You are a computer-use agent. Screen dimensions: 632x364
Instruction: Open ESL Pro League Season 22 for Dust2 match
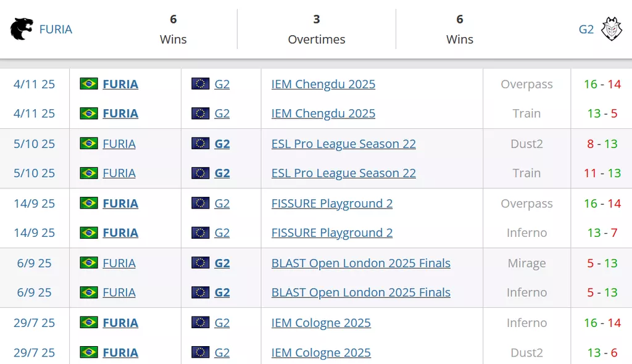point(343,144)
